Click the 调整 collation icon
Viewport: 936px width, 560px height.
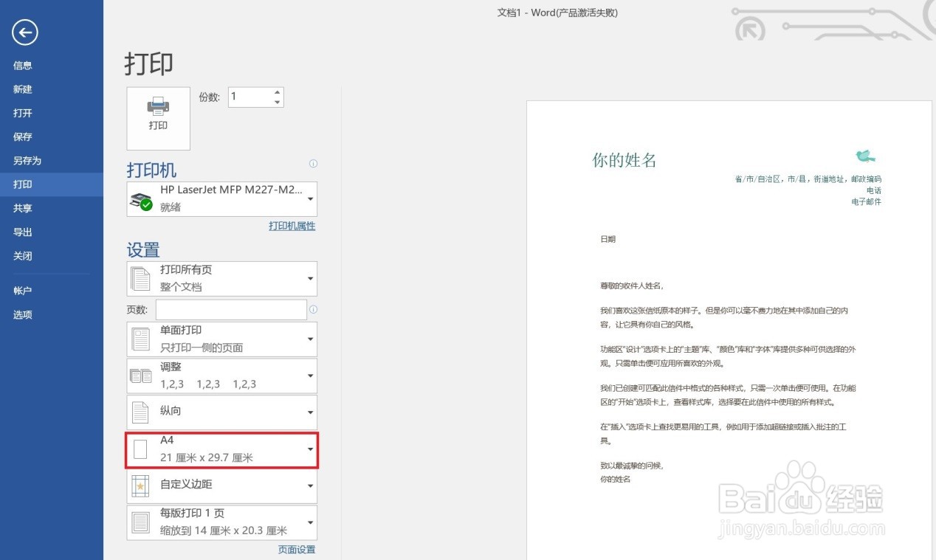140,375
